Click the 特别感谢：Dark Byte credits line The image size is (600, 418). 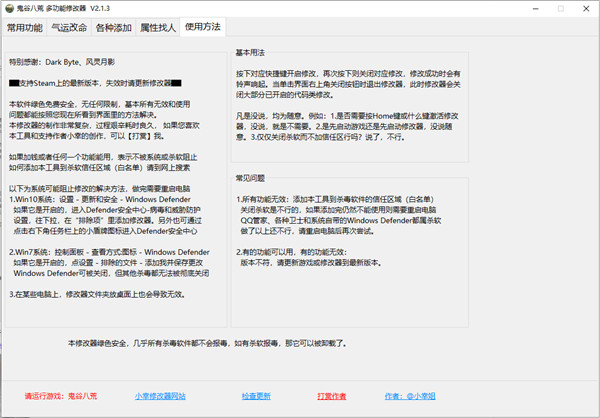(62, 62)
